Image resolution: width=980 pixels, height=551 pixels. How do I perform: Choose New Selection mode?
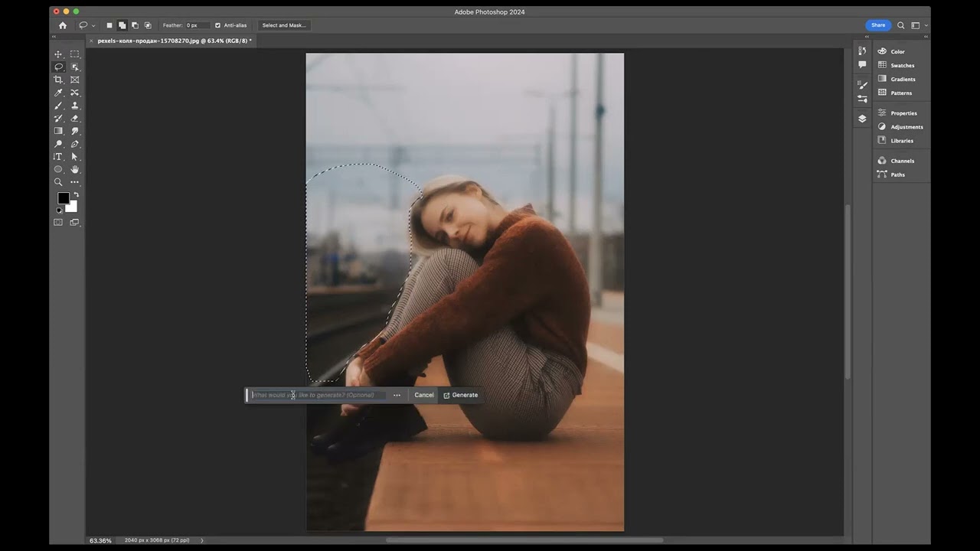pos(109,25)
